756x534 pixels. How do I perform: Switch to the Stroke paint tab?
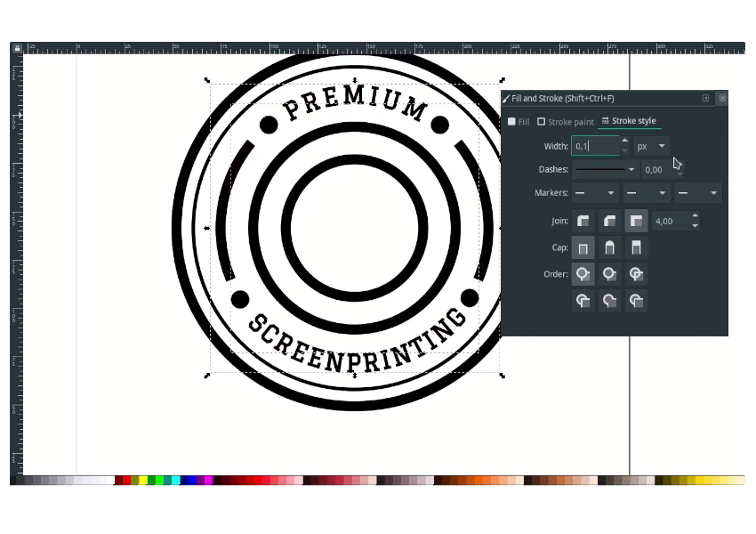(x=566, y=122)
